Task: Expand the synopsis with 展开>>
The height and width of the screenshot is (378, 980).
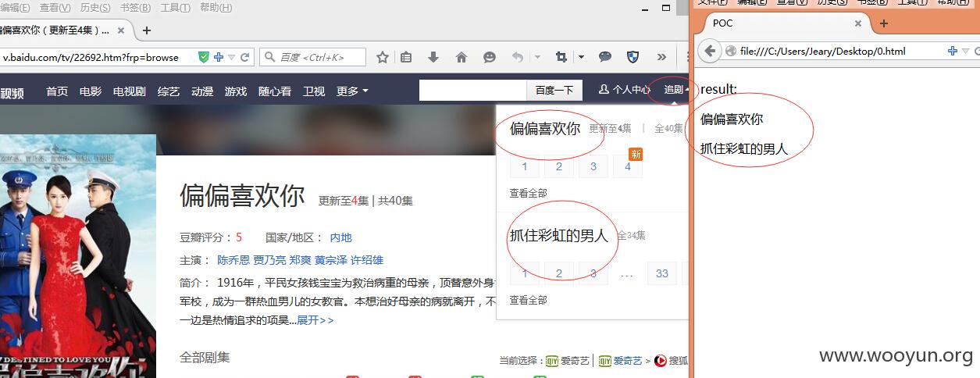Action: (x=315, y=320)
